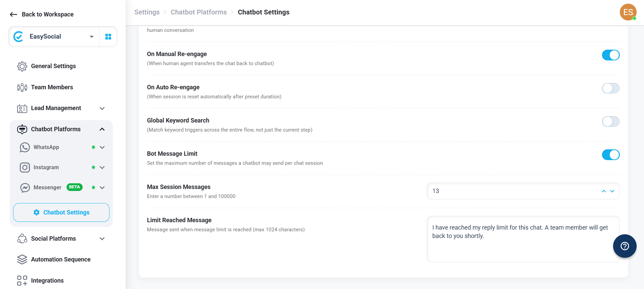Expand the Lead Management section
644x289 pixels.
[102, 108]
